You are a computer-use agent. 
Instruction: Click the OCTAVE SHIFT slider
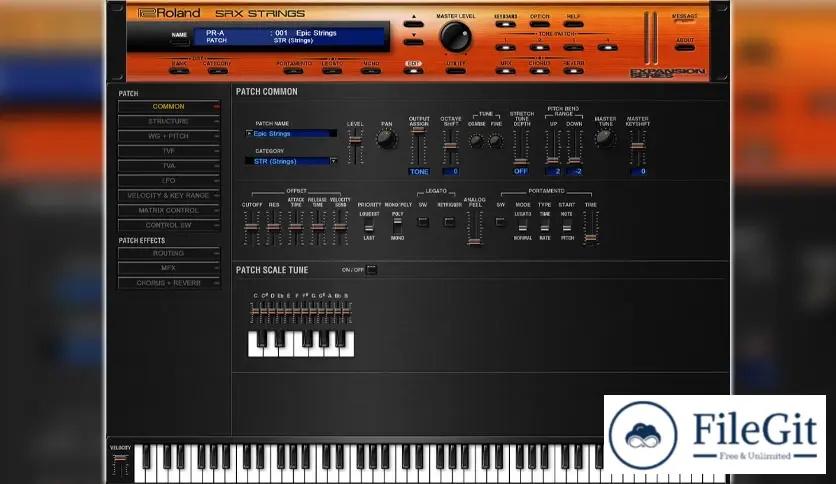coord(451,146)
